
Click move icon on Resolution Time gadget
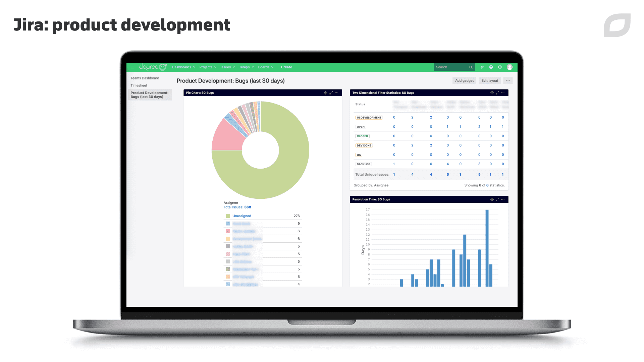[x=492, y=199]
